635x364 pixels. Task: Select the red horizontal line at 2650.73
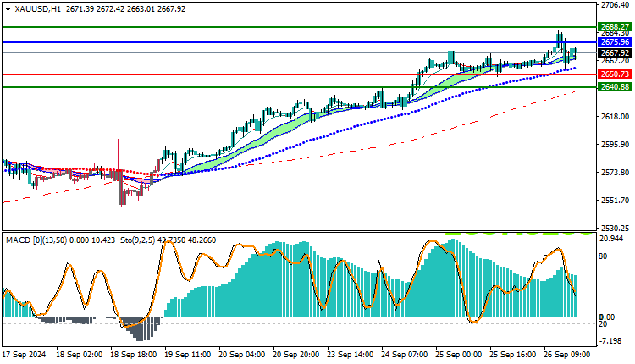300,74
